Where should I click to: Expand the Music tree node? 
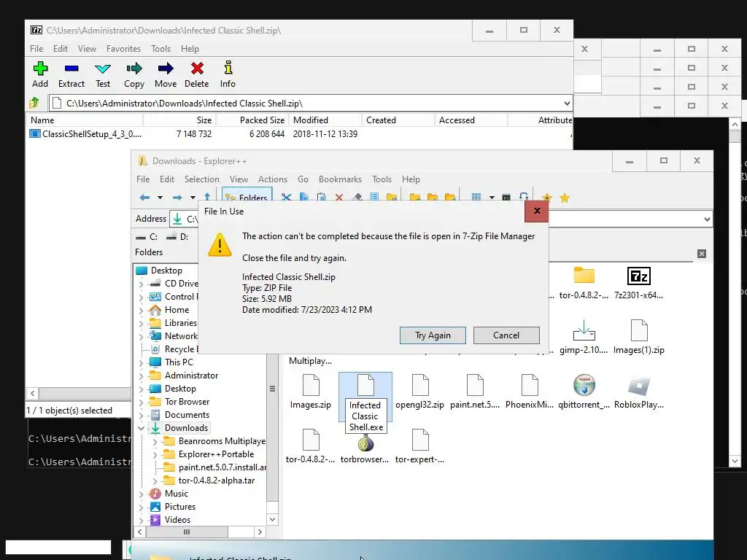(x=141, y=494)
